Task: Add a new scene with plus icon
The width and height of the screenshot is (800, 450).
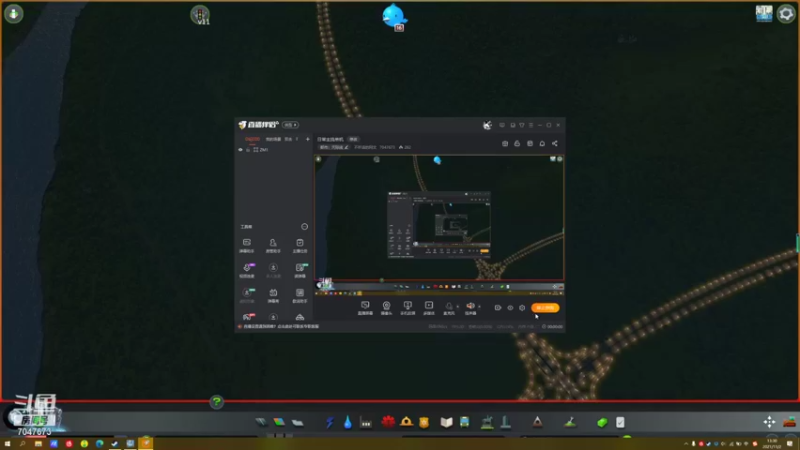Action: coord(308,139)
